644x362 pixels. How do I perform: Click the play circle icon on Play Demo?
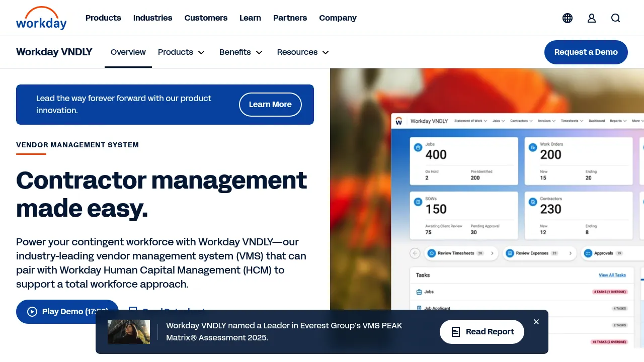32,312
